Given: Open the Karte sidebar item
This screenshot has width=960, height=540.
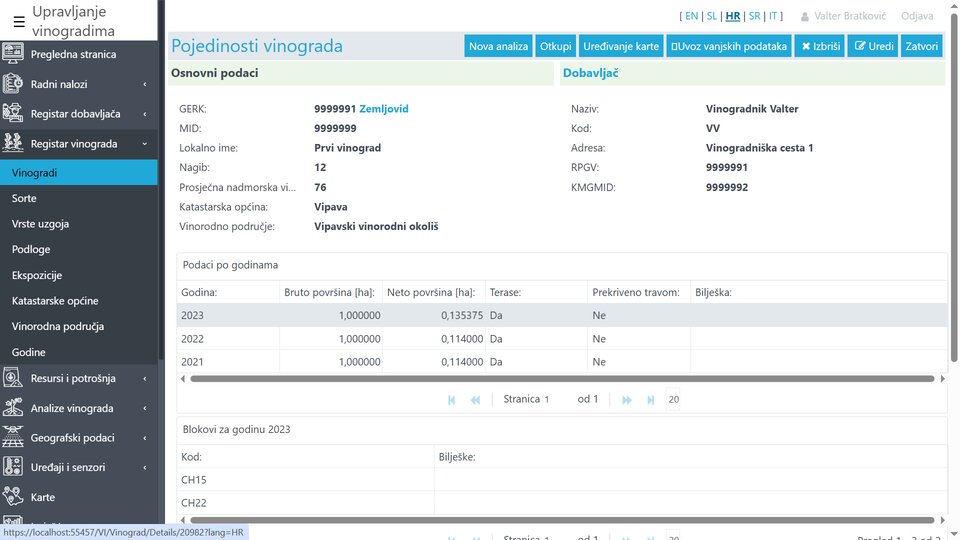Looking at the screenshot, I should 43,497.
